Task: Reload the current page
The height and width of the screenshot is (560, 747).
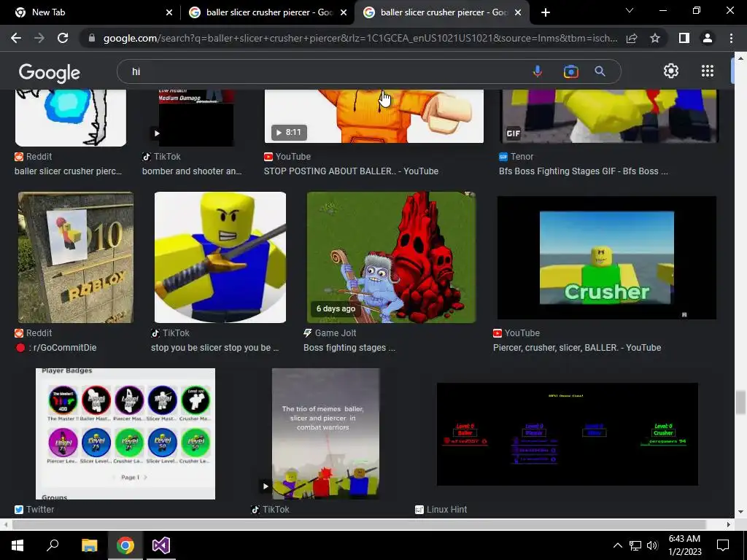Action: coord(63,38)
